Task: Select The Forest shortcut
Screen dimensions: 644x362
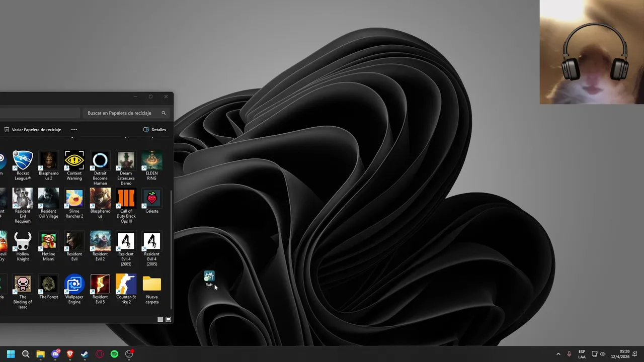Action: 49,287
